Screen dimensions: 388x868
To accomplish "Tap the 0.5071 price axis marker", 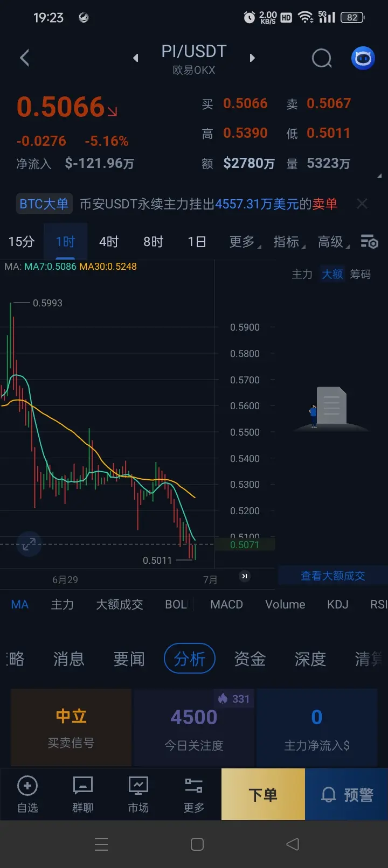I will pos(245,545).
